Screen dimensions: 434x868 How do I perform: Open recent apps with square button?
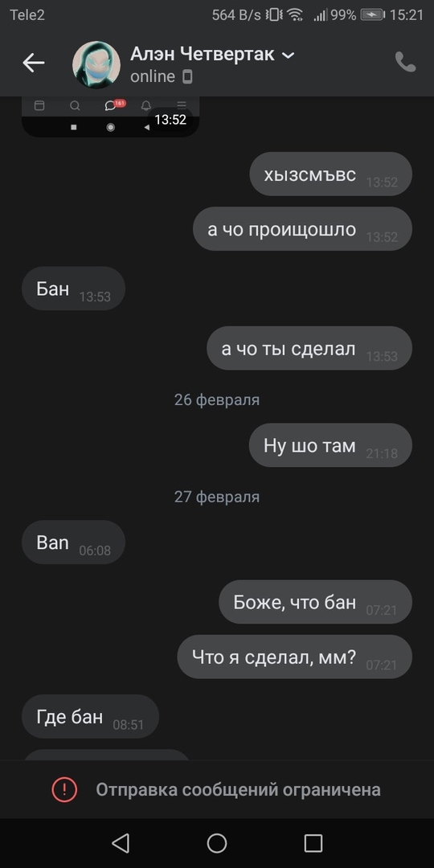click(x=313, y=843)
